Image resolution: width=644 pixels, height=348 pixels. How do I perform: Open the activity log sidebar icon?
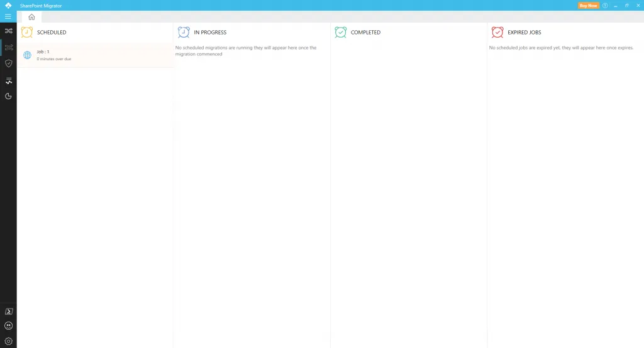(9, 80)
